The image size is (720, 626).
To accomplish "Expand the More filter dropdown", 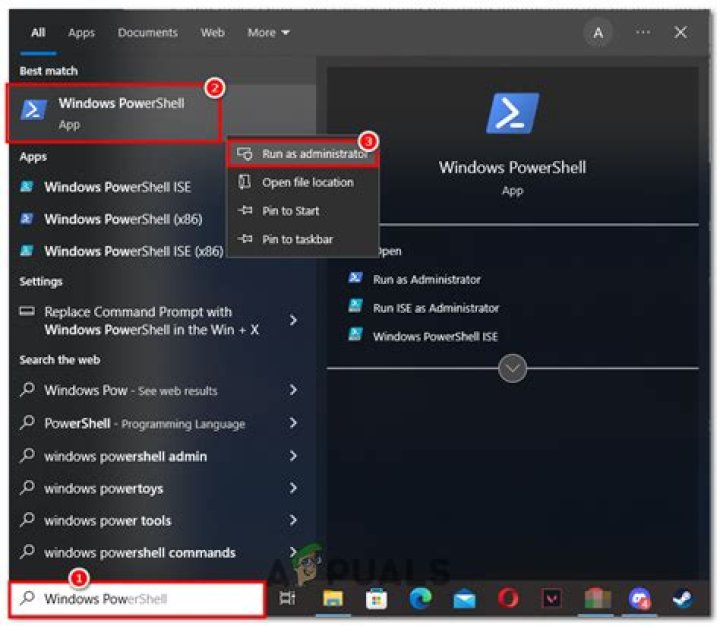I will (x=268, y=33).
